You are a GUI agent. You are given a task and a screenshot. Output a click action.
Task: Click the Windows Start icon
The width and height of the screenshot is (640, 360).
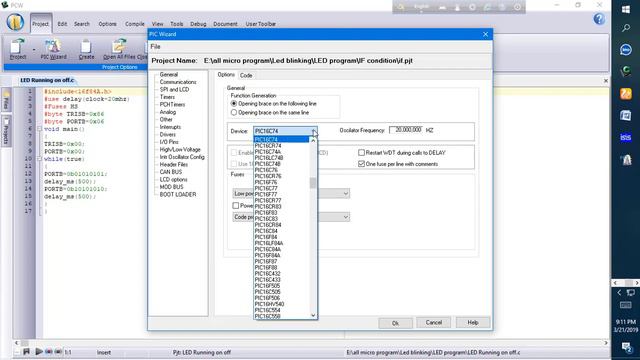point(626,9)
